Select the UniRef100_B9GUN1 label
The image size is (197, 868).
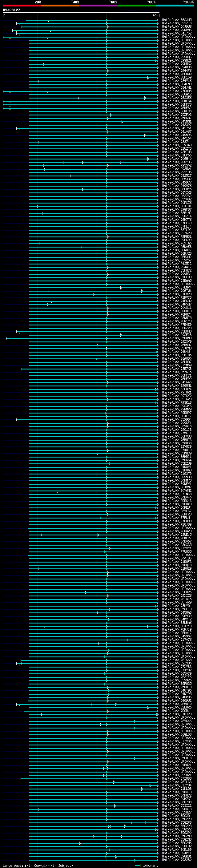[177, 386]
